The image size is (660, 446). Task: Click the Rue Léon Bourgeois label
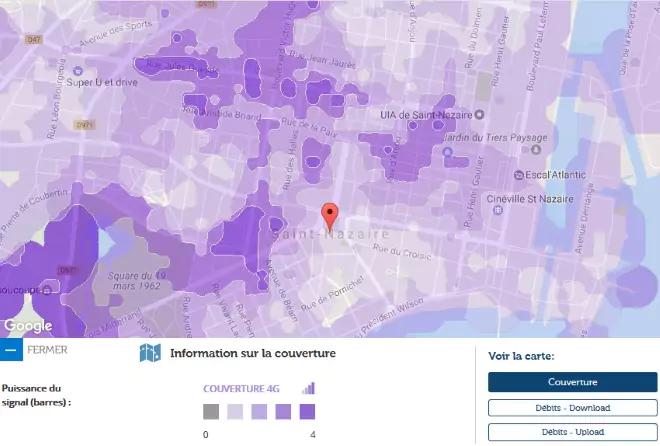(x=56, y=99)
